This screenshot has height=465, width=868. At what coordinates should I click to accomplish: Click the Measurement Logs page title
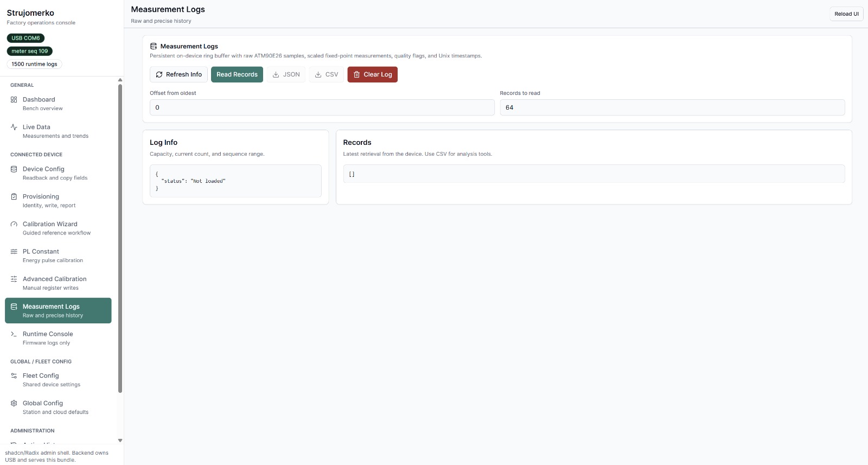click(x=168, y=10)
